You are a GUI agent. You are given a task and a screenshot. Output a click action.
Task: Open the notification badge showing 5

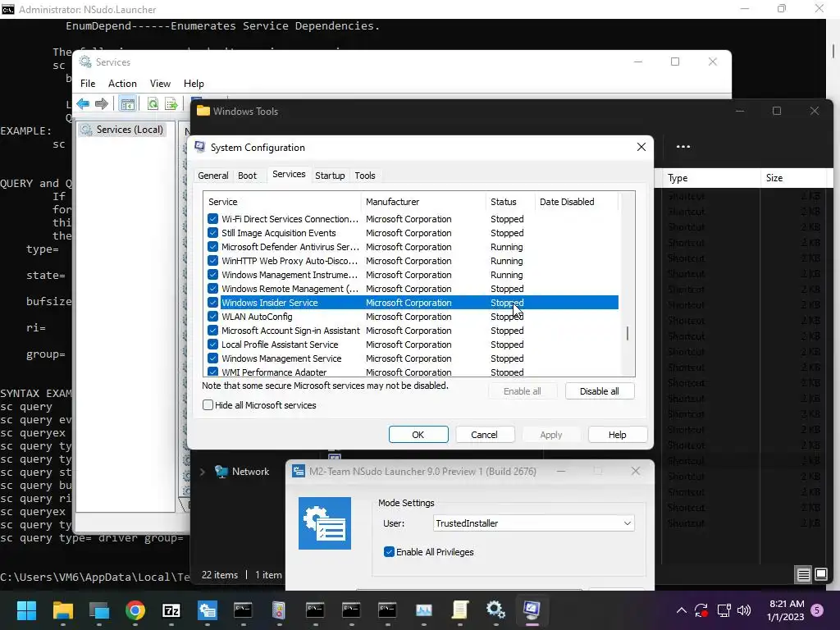817,610
